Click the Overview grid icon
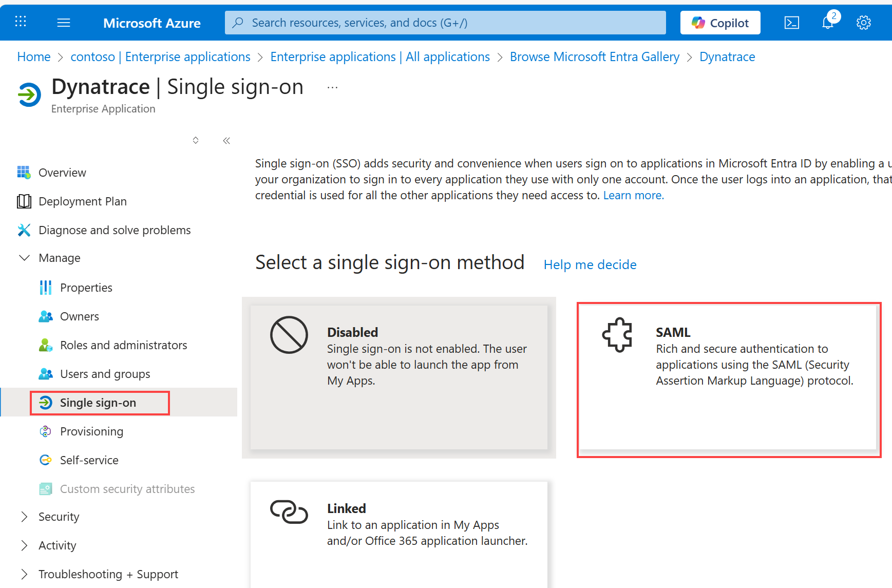Screen dimensions: 892x588 (x=24, y=172)
